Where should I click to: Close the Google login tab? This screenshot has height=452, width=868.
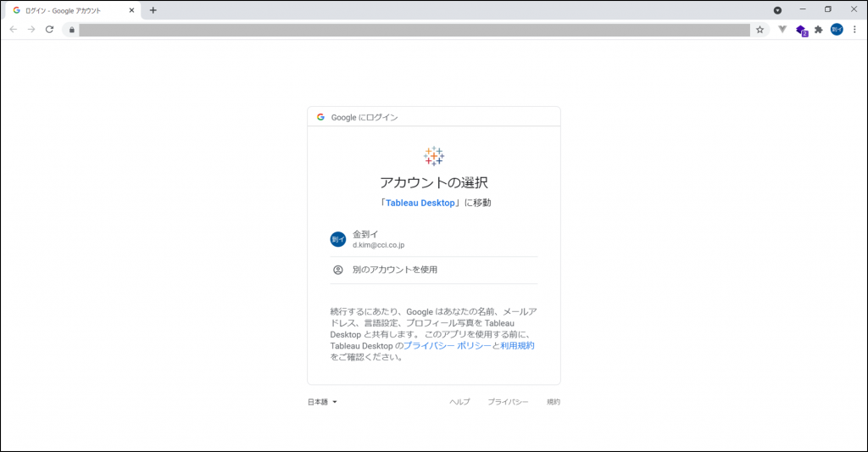tap(131, 10)
